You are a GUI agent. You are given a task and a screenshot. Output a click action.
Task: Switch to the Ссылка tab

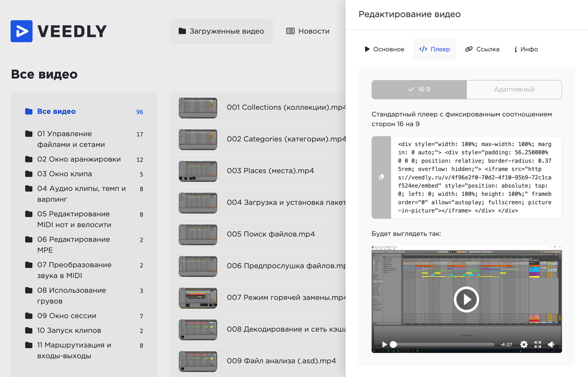point(482,49)
